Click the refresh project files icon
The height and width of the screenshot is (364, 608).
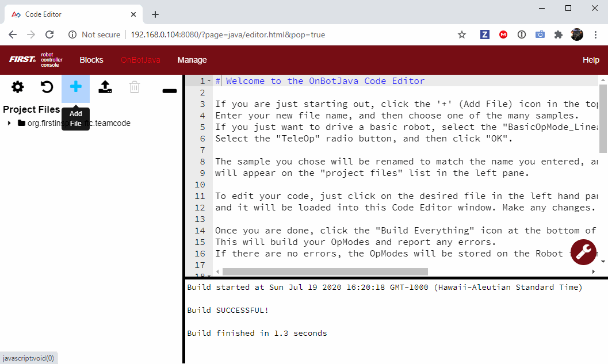click(47, 87)
